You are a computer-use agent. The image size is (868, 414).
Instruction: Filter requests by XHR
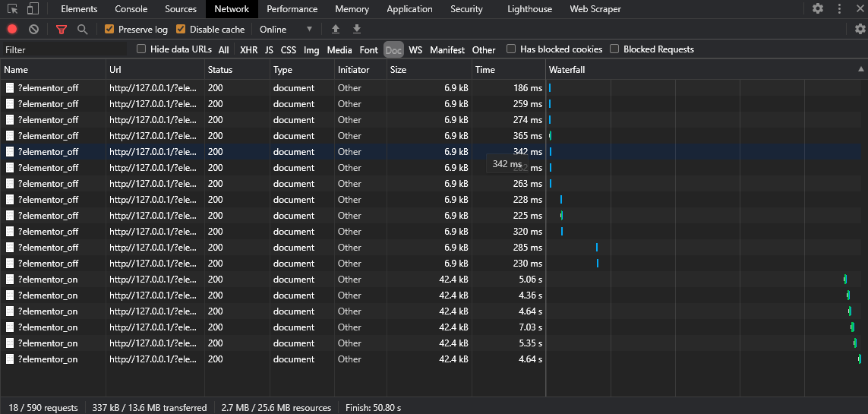tap(248, 50)
